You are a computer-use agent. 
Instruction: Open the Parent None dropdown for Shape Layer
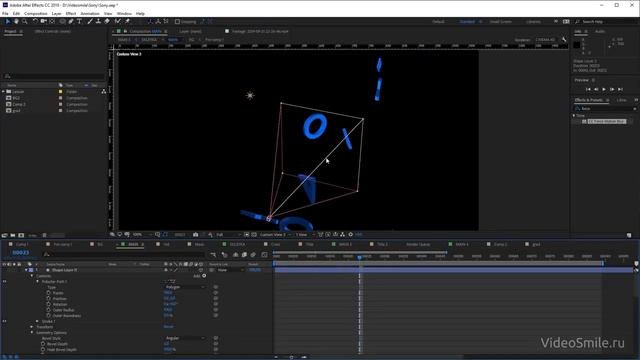[x=230, y=270]
